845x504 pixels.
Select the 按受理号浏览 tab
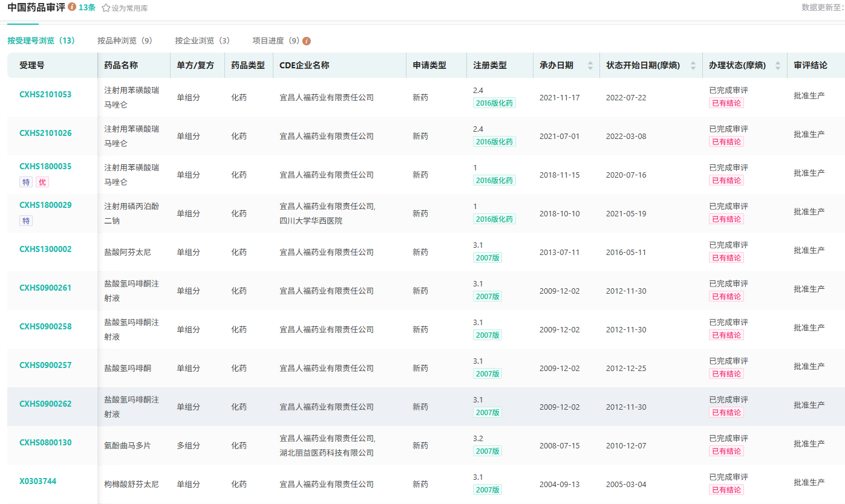coord(41,41)
